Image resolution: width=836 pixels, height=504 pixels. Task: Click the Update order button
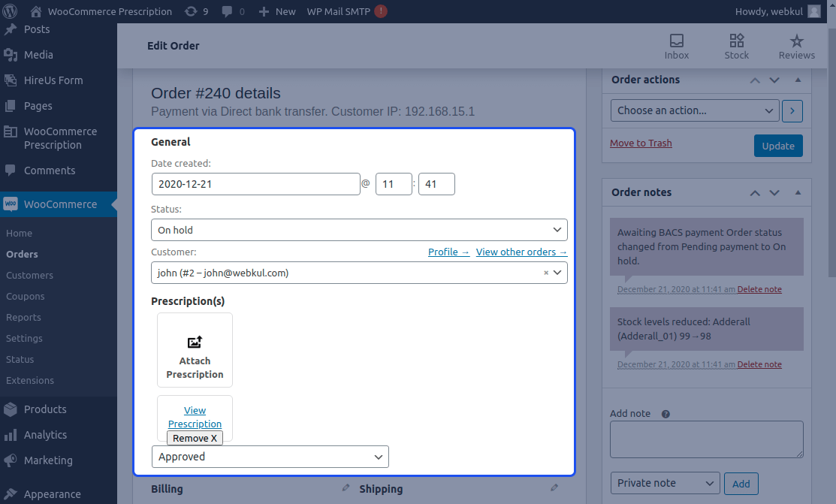(x=778, y=146)
